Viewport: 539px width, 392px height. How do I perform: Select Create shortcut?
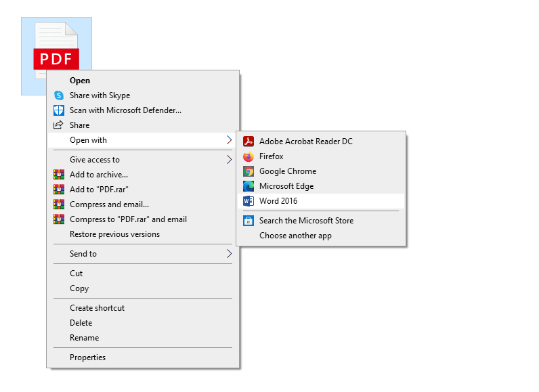point(142,308)
